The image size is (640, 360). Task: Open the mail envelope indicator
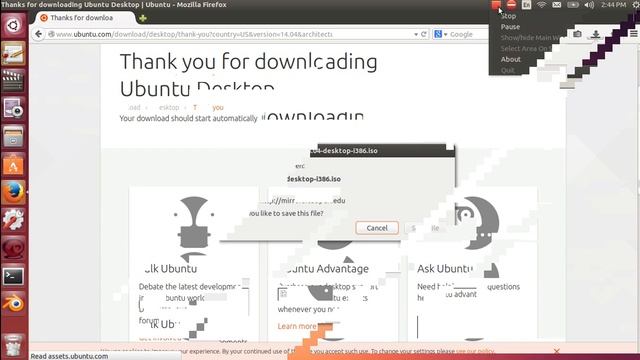pyautogui.click(x=557, y=5)
